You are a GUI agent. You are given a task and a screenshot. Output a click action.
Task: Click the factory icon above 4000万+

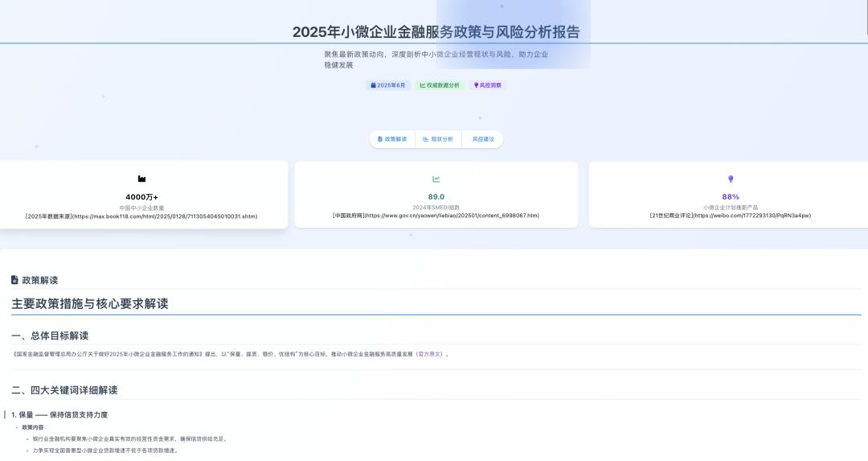click(x=141, y=179)
